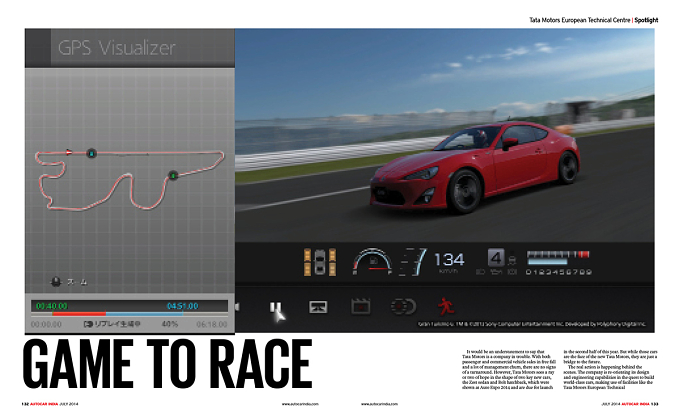Click the red Toyota 86 car
Viewport: 680px width, 418px height.
pos(474,167)
